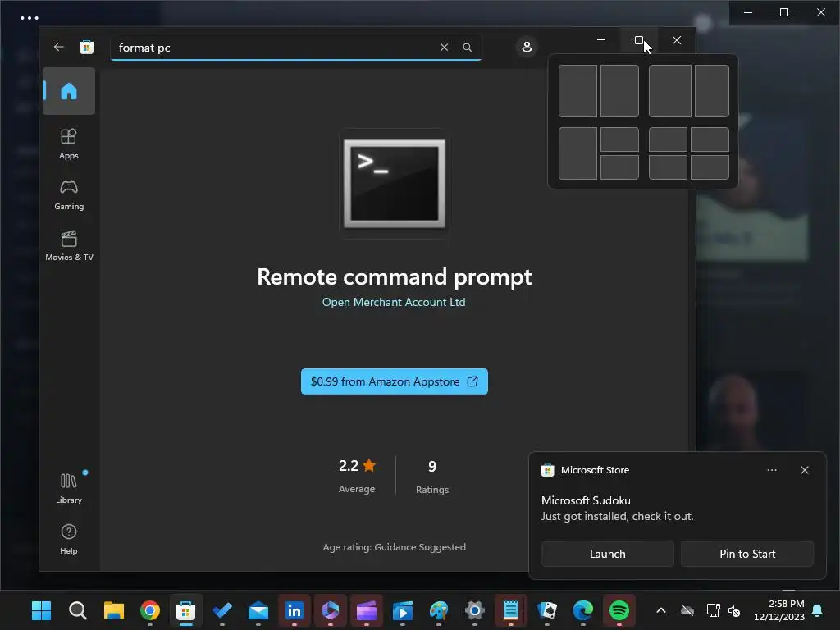The image size is (840, 630).
Task: Snap window to narrow right zone of uneven layout
Action: pos(712,91)
